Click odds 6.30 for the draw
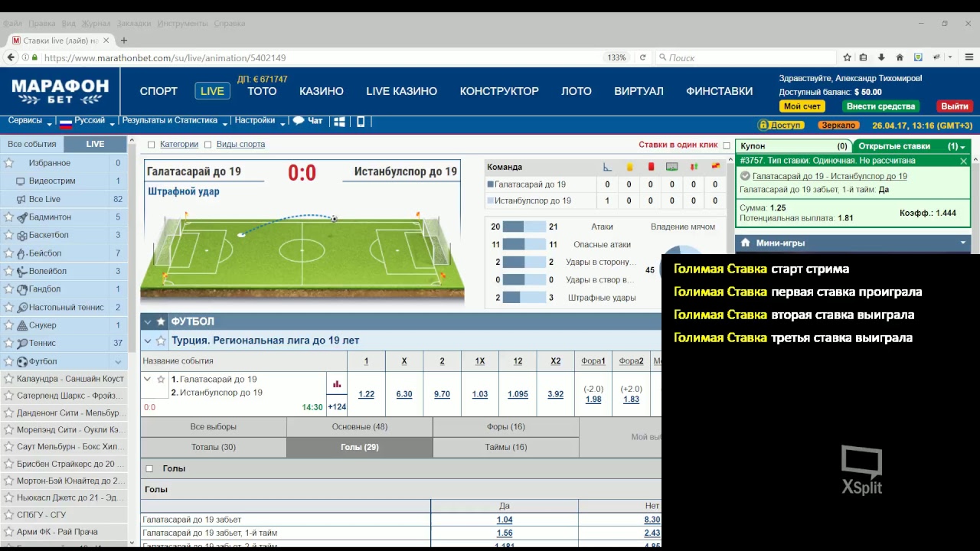Screen dimensions: 980x551 click(x=404, y=394)
